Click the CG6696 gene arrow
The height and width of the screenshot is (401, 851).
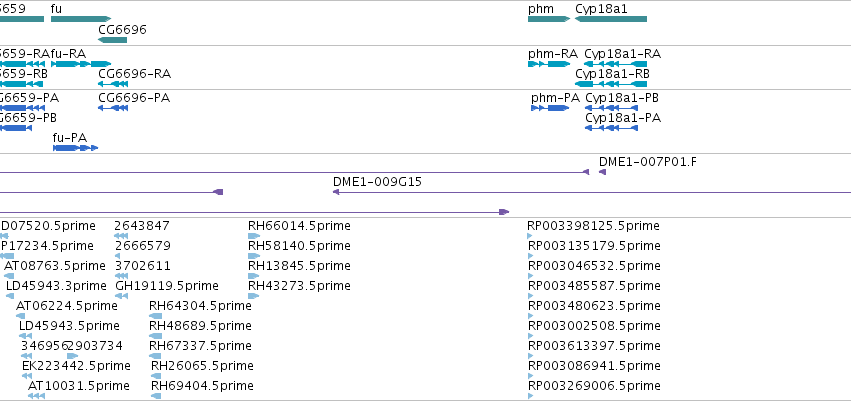(x=112, y=40)
